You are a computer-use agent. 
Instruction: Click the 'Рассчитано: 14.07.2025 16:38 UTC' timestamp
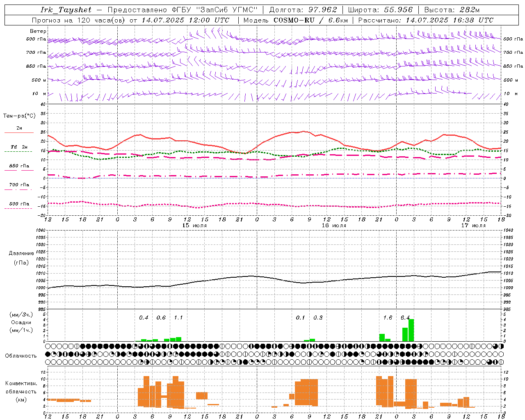click(426, 20)
